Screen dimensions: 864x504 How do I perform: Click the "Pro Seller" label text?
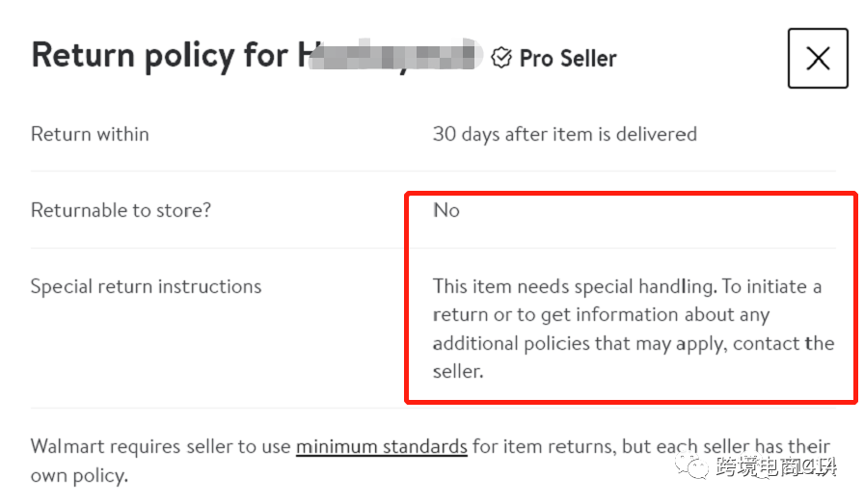(568, 58)
